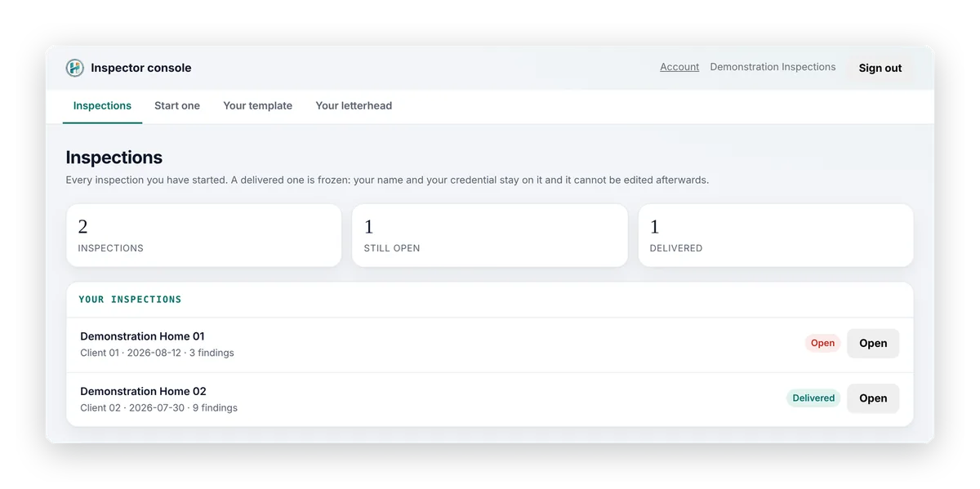Open Demonstration Home 02 via its Open button
980x489 pixels.
(x=873, y=398)
